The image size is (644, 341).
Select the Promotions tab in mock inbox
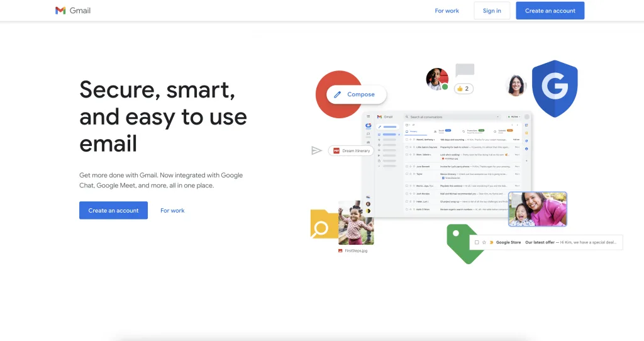pyautogui.click(x=474, y=131)
